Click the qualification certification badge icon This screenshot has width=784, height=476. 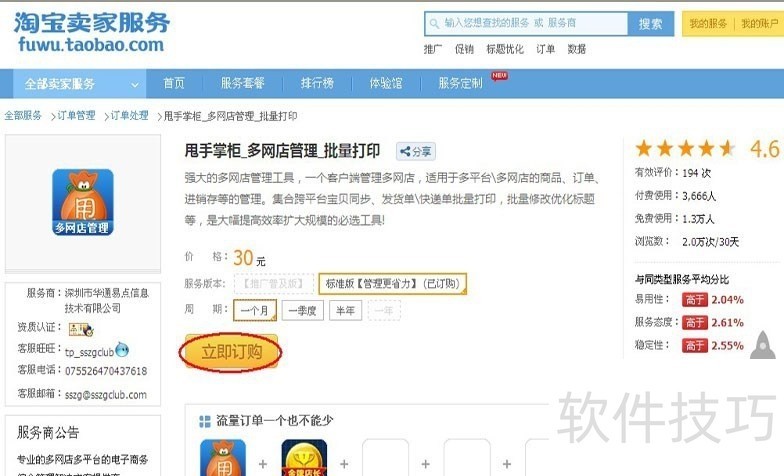[81, 329]
